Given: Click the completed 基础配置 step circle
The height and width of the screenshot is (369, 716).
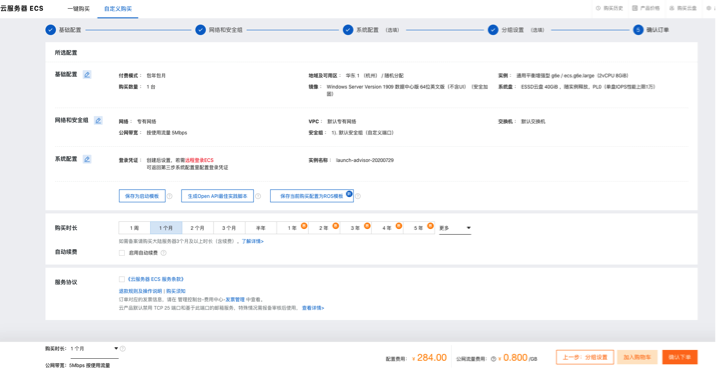Looking at the screenshot, I should (x=50, y=30).
